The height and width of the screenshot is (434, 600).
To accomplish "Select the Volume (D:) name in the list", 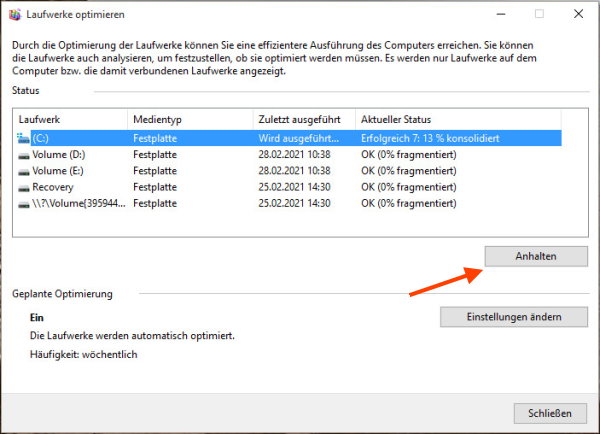I will click(61, 155).
